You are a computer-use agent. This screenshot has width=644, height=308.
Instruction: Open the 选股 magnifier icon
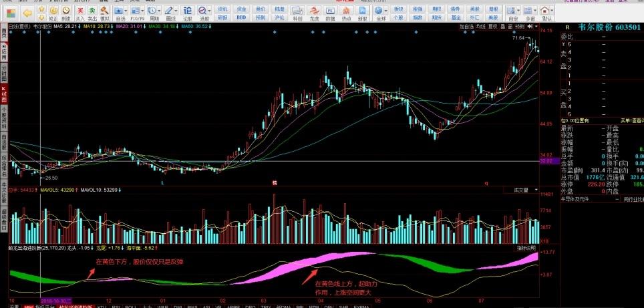tap(202, 11)
